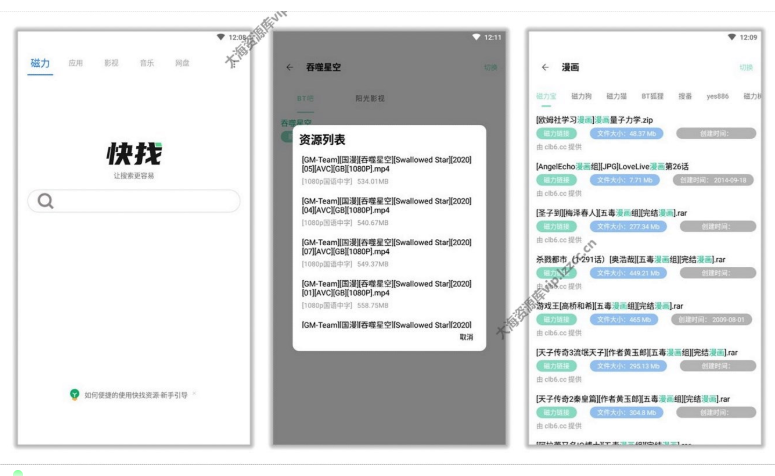Viewport: 775px width, 476px height.
Task: Tap back arrow on 吞噬星空 screen
Action: (x=290, y=68)
